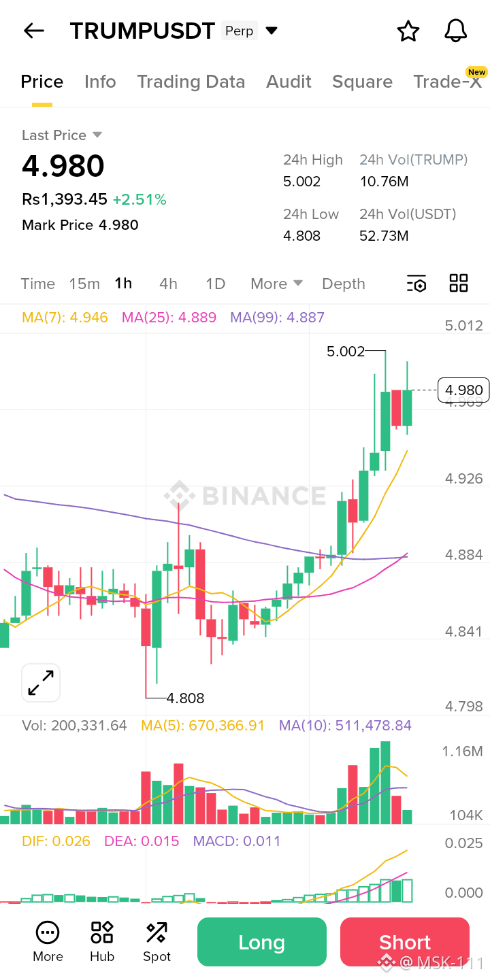Tap the 24h High value 5.002
Image resolution: width=490 pixels, height=980 pixels.
click(301, 182)
